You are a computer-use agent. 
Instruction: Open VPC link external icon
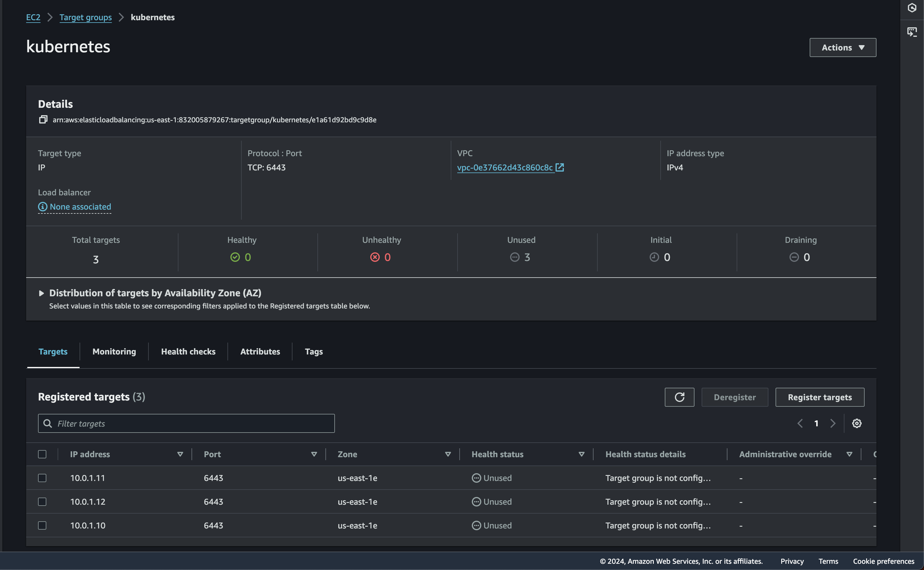point(560,167)
